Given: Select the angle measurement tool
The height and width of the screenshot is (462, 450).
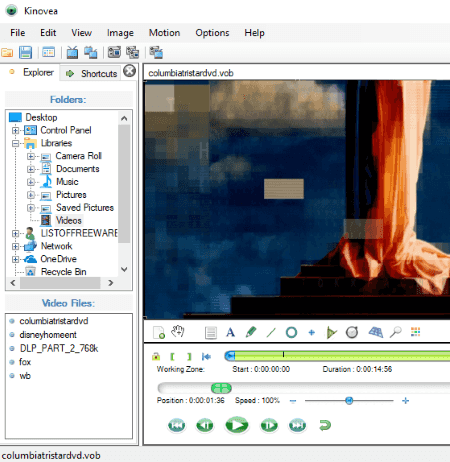Looking at the screenshot, I should point(331,332).
